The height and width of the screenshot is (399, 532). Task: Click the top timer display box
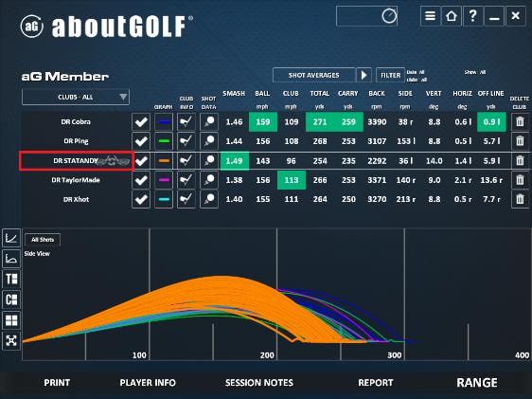(366, 16)
